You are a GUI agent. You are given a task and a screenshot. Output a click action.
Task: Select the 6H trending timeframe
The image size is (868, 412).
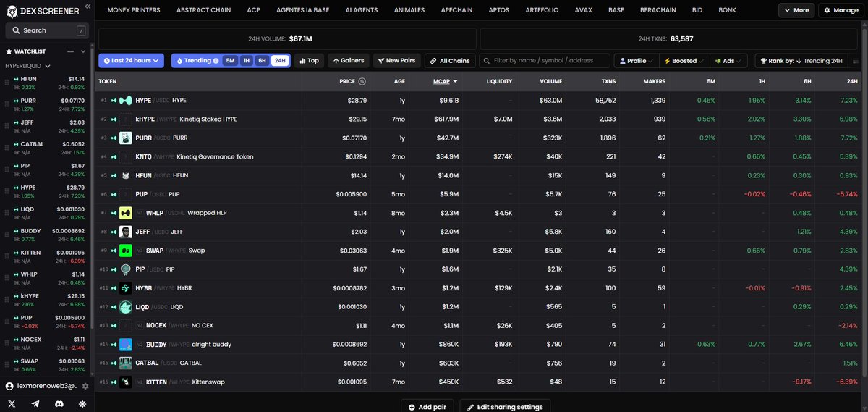point(263,61)
